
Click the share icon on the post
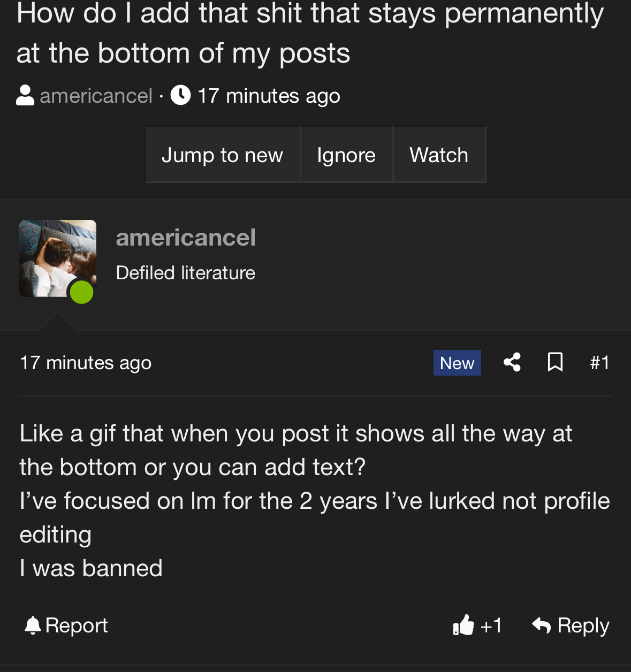[512, 362]
